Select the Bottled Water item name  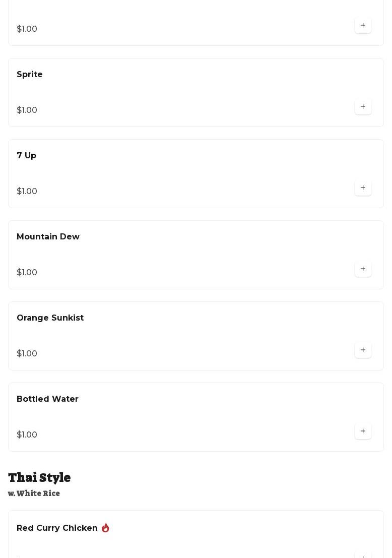48,399
